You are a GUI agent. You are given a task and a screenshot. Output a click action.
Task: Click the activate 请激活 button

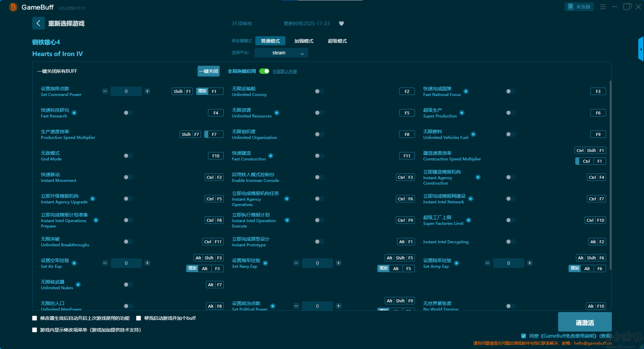(585, 322)
